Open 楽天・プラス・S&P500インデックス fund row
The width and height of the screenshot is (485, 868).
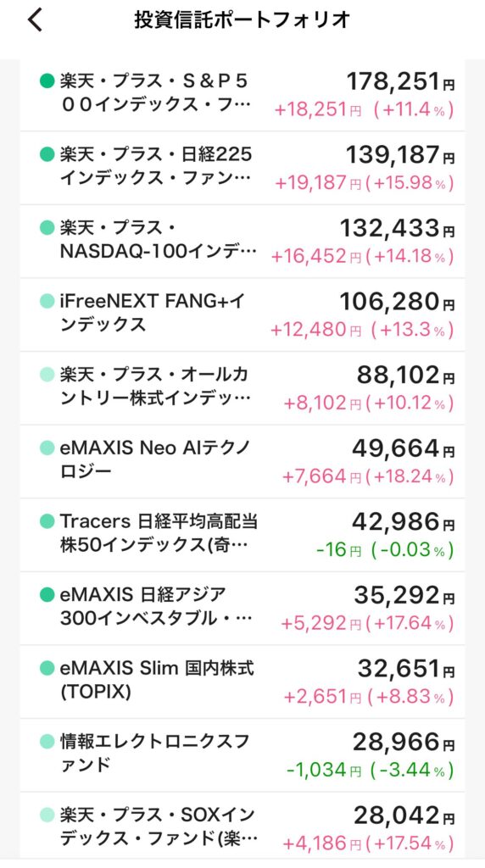(242, 95)
